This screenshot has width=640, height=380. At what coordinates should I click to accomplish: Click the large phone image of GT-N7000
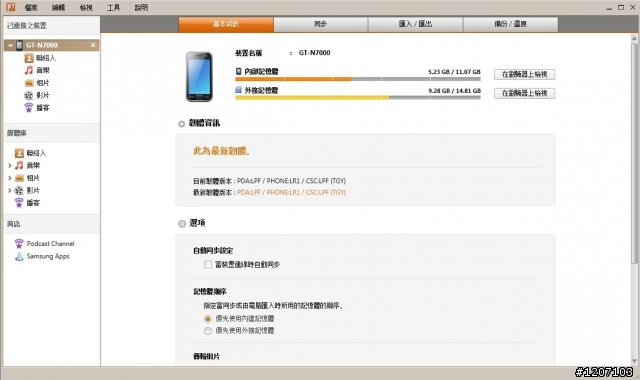[199, 76]
